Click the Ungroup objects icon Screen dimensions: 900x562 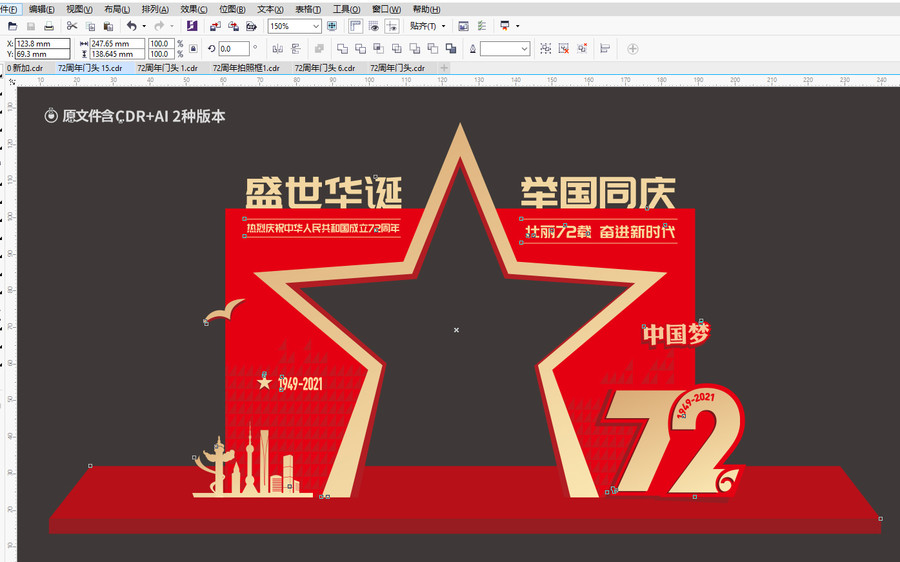[564, 49]
